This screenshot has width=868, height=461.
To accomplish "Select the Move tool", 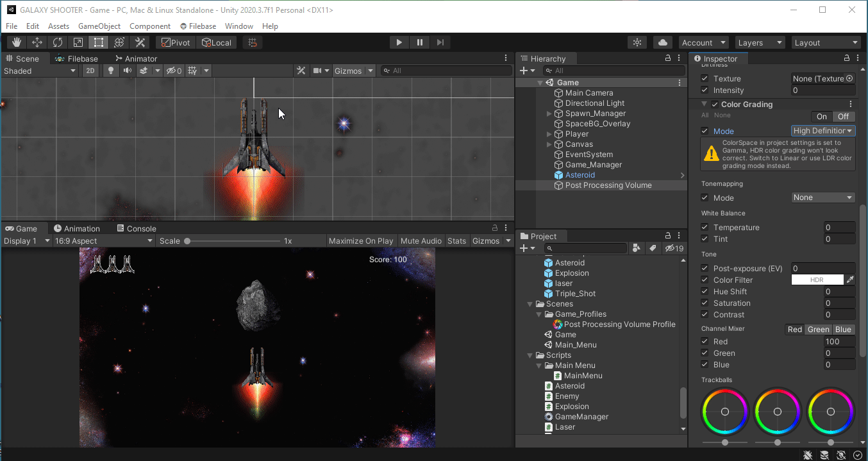I will [37, 42].
